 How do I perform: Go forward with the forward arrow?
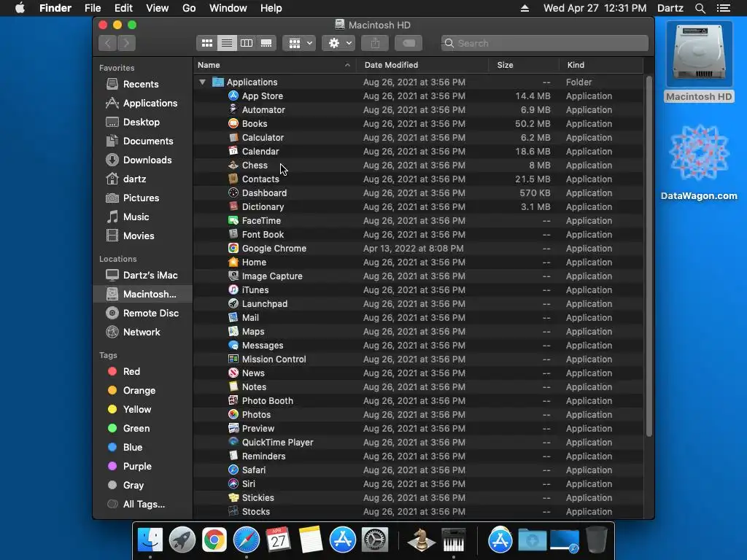click(127, 43)
